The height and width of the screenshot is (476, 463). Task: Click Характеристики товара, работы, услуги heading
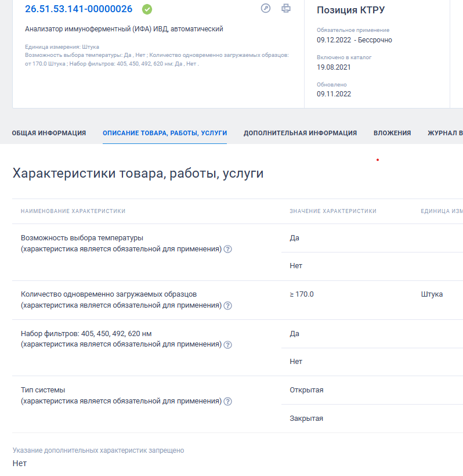tap(138, 174)
